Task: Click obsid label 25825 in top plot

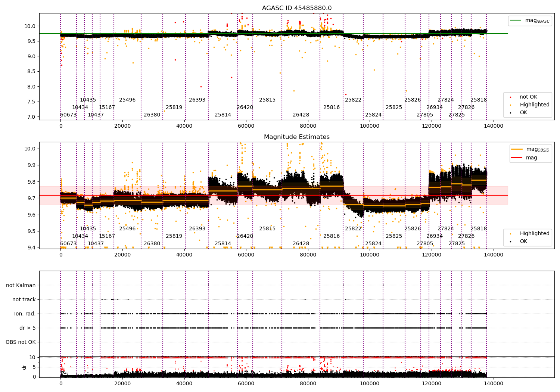Action: pos(394,108)
